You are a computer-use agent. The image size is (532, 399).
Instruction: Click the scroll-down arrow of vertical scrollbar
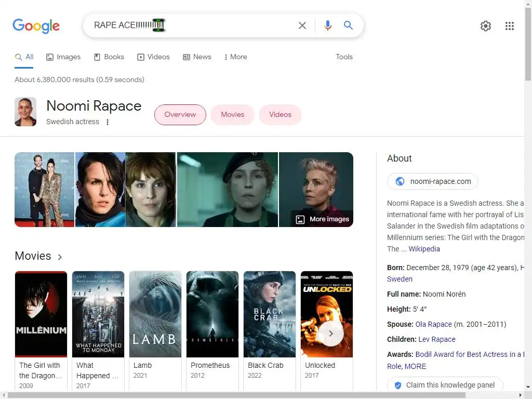click(528, 387)
